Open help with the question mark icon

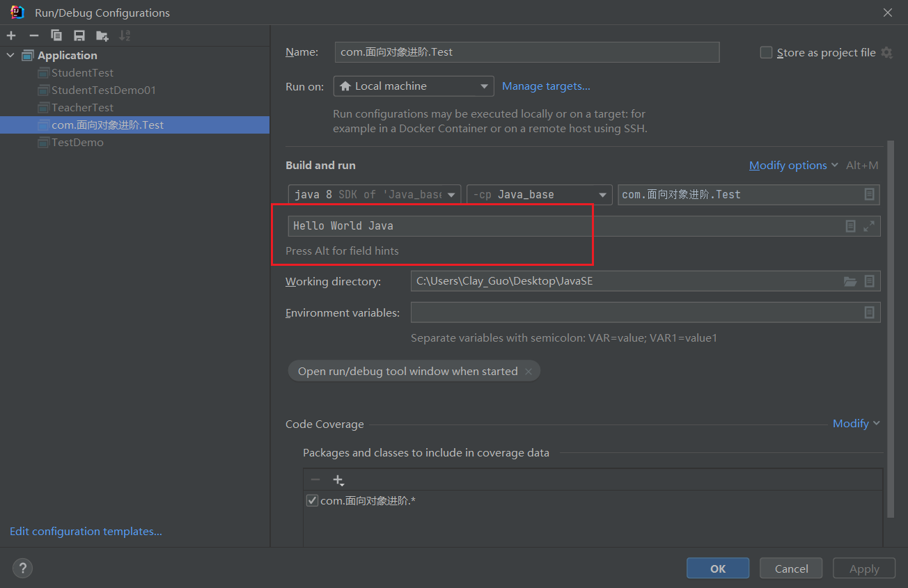pos(22,569)
